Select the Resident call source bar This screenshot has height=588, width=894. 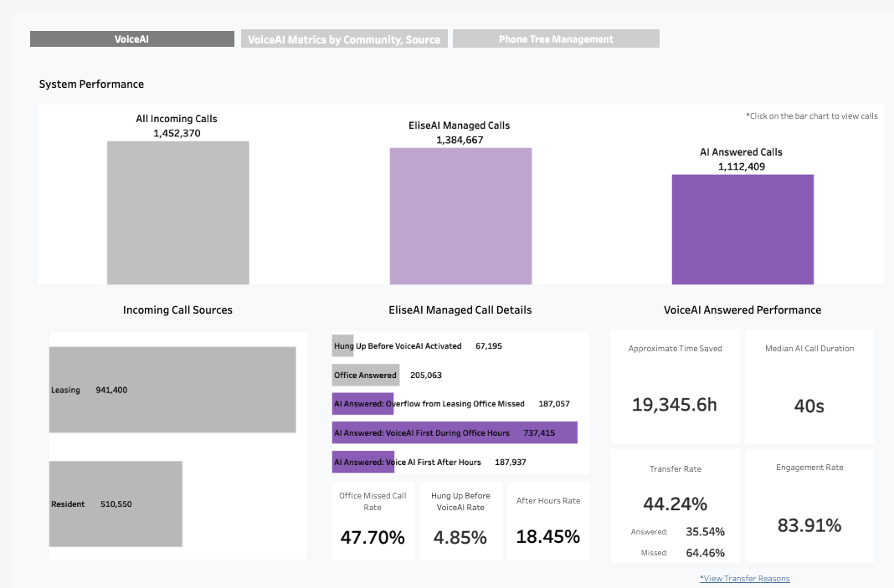click(116, 504)
